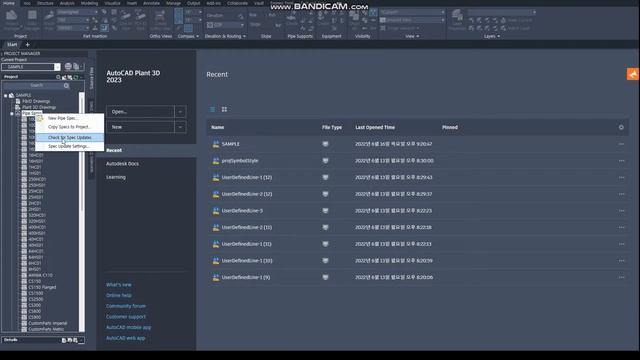Select the CustomParts Imperial pipe spec
640x360 pixels.
(48, 323)
